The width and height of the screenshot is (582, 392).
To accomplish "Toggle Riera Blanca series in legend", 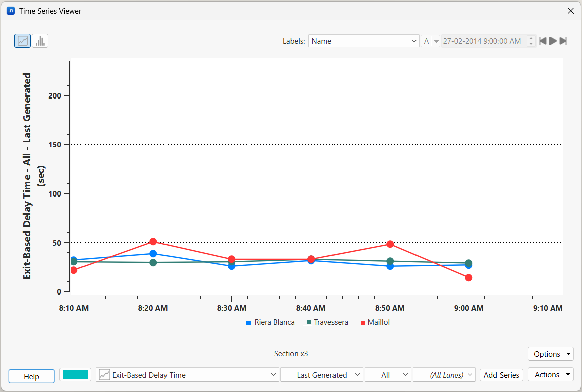I will click(270, 322).
